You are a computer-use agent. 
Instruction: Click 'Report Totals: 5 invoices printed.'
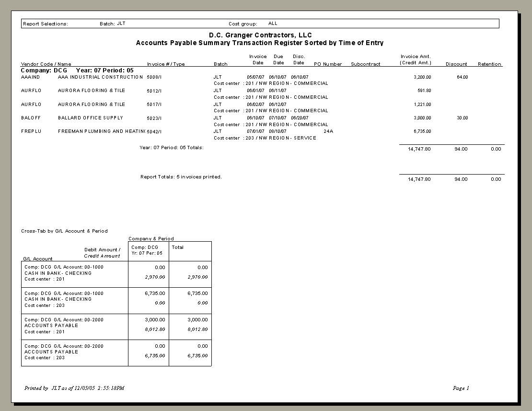(x=181, y=177)
